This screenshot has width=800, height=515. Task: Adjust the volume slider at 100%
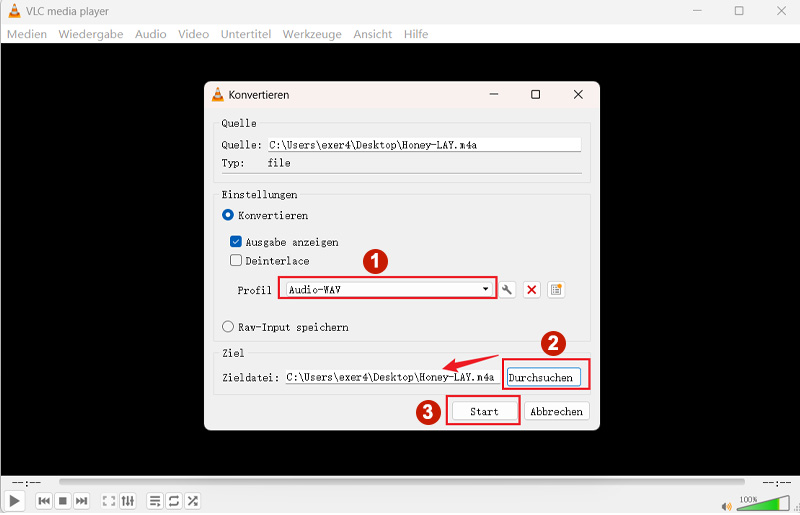(764, 503)
